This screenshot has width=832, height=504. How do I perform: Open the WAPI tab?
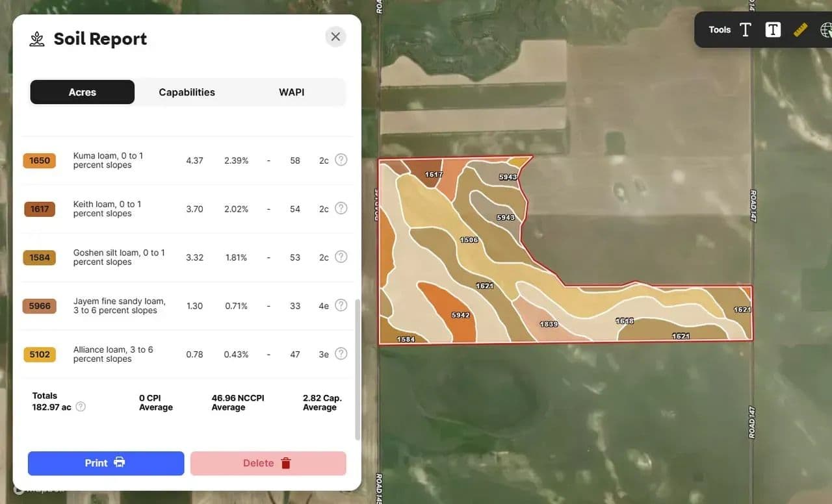(292, 92)
